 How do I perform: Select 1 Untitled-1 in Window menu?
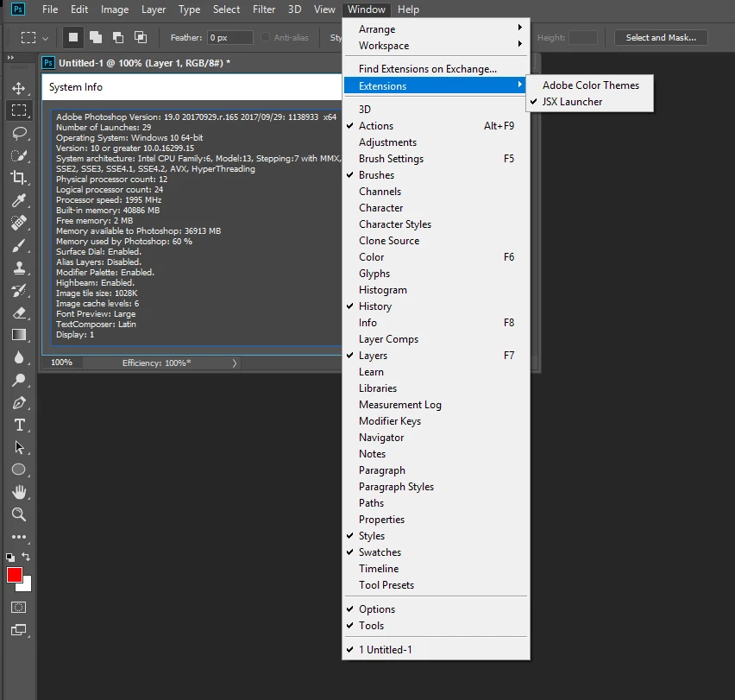click(x=436, y=650)
